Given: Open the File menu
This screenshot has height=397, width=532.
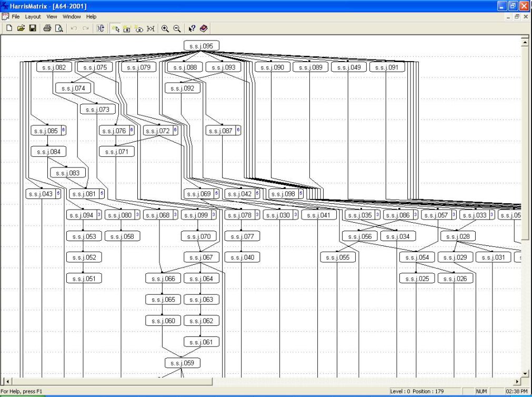Looking at the screenshot, I should click(15, 17).
